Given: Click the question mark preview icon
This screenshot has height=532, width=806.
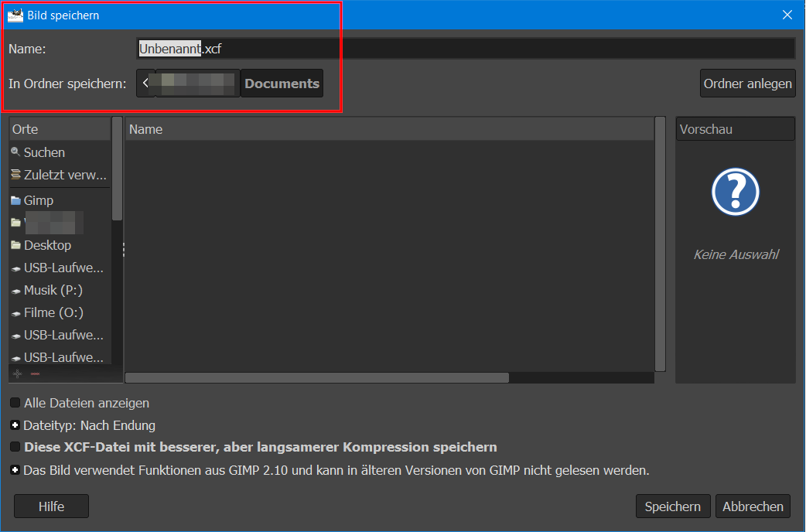Looking at the screenshot, I should (735, 191).
